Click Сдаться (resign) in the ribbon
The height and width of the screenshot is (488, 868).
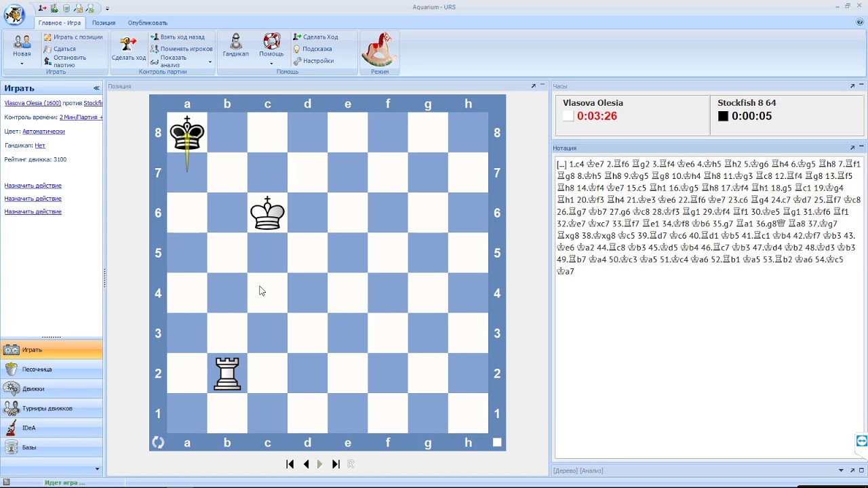tap(60, 49)
